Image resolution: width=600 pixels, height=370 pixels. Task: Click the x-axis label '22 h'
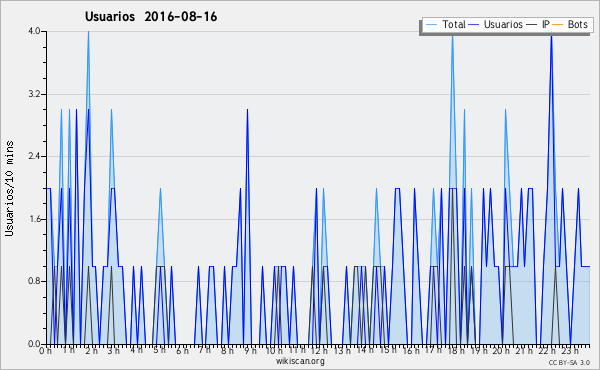click(x=546, y=351)
